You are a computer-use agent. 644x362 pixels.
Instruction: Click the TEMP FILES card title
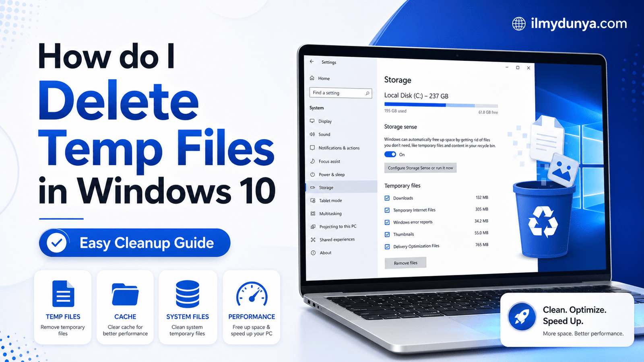pos(63,317)
